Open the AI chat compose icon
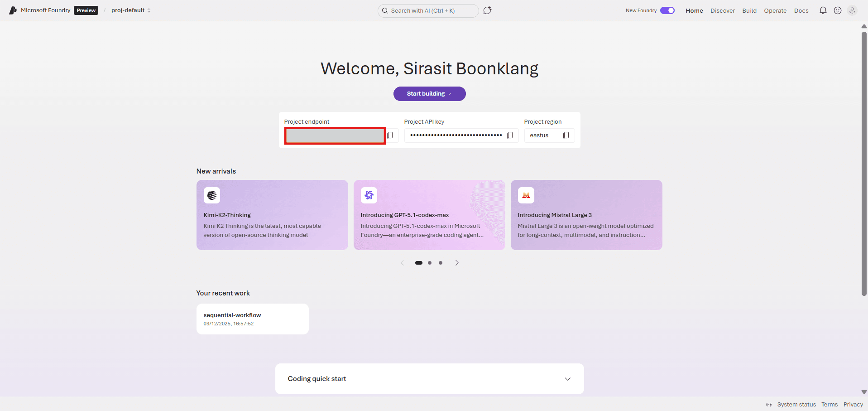The height and width of the screenshot is (411, 868). point(487,10)
